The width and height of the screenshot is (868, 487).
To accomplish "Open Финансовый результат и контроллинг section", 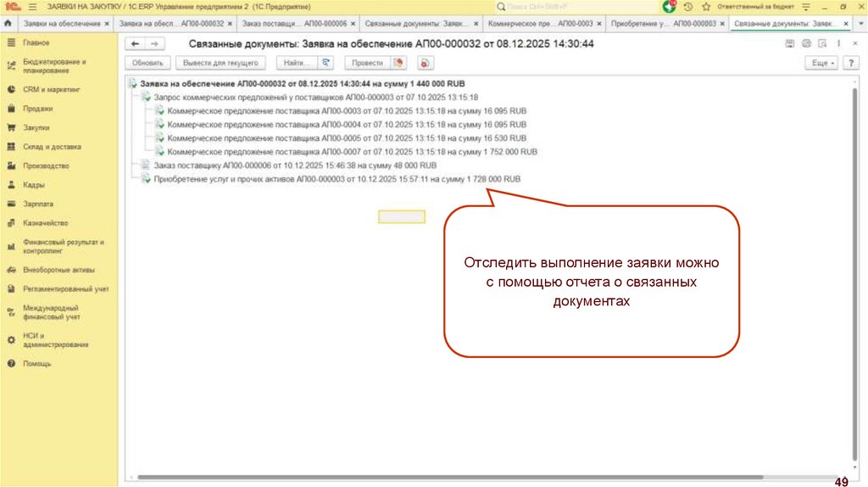I will [x=63, y=247].
